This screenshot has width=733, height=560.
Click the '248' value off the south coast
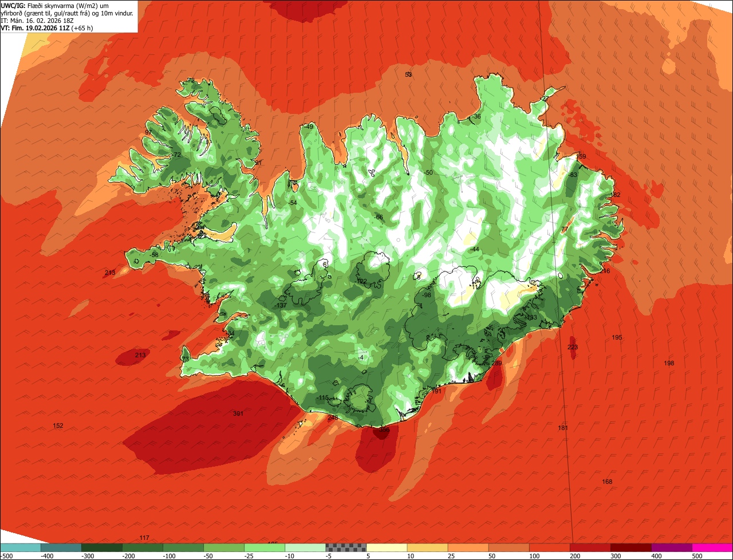click(x=333, y=417)
